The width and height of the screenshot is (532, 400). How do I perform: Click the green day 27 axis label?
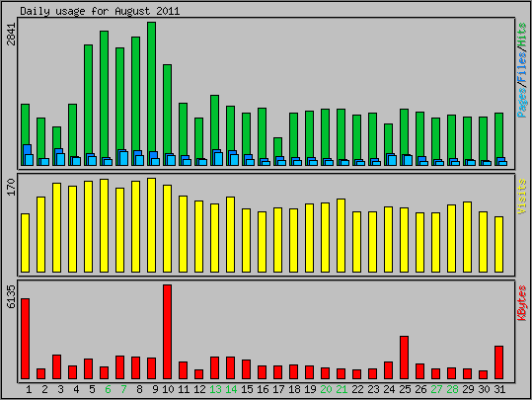click(436, 389)
